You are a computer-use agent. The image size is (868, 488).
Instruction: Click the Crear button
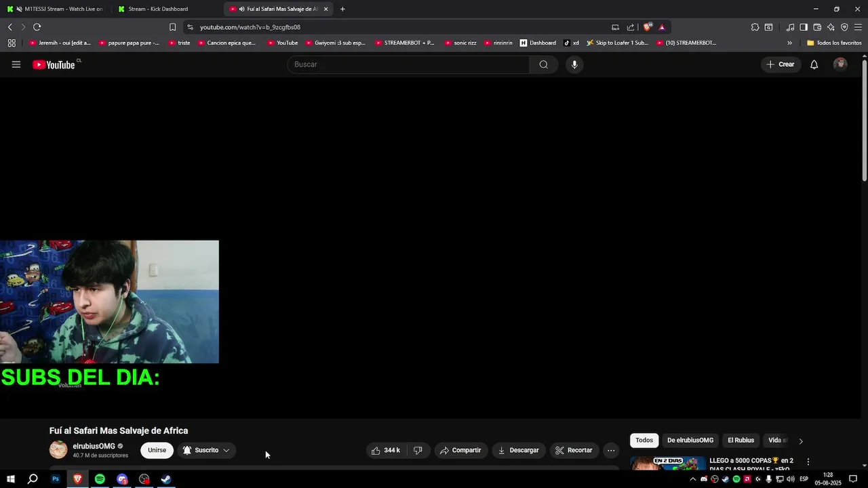point(781,64)
